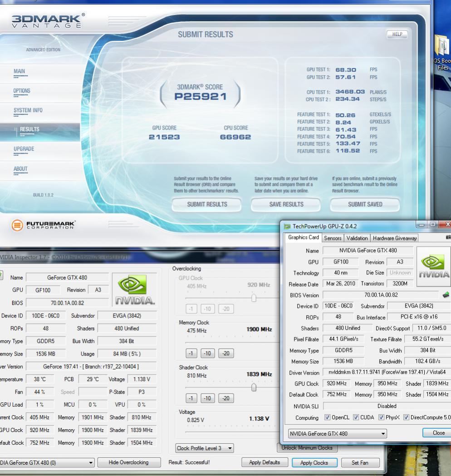The height and width of the screenshot is (476, 451).
Task: Click the Memory Clock slider track
Action: click(x=232, y=342)
